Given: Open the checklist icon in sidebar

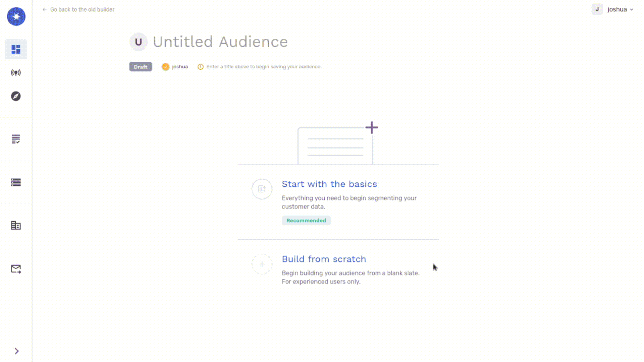Looking at the screenshot, I should pyautogui.click(x=16, y=139).
